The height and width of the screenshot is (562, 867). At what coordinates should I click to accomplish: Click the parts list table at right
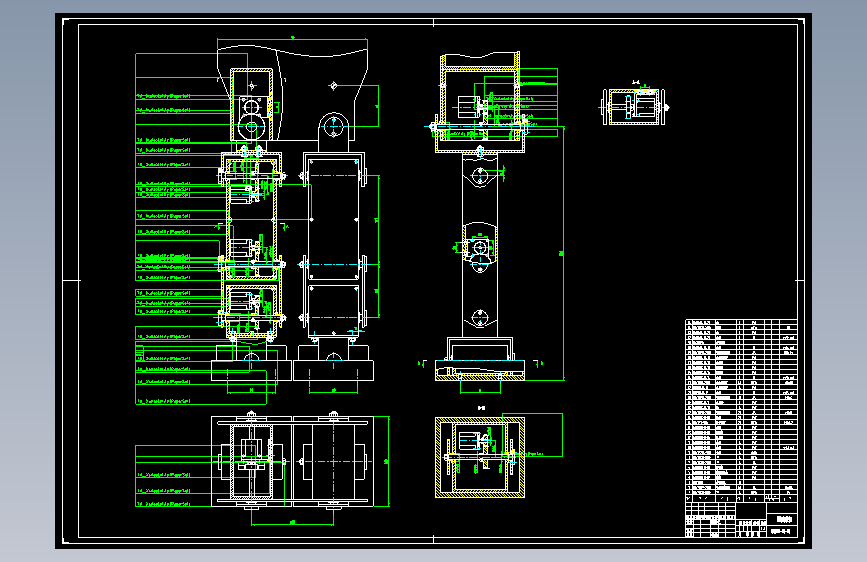[x=741, y=408]
